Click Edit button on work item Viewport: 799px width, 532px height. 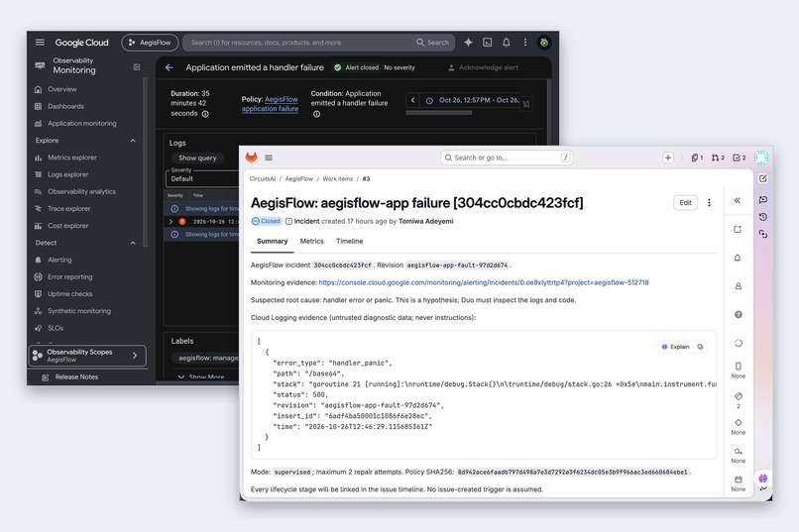[685, 203]
